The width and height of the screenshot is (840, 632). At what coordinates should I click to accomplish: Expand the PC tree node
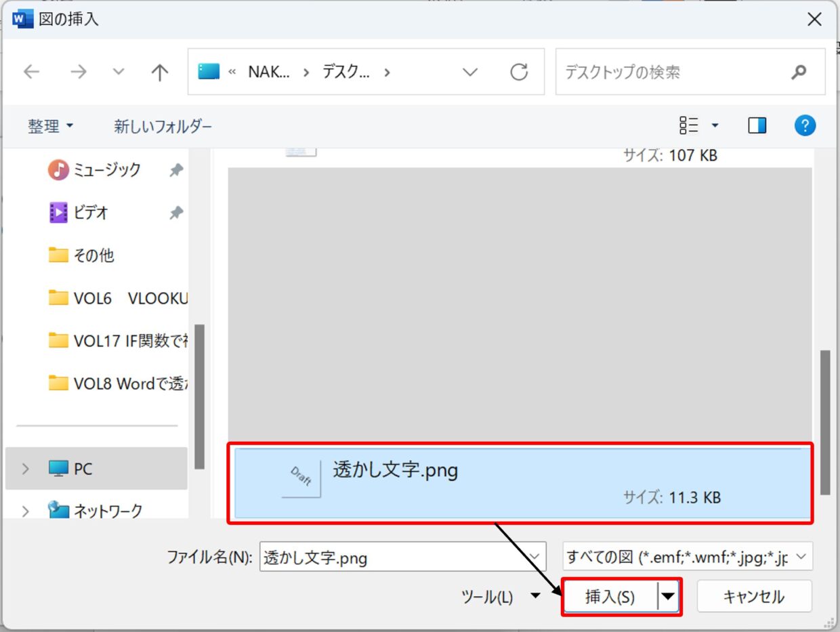tap(26, 469)
